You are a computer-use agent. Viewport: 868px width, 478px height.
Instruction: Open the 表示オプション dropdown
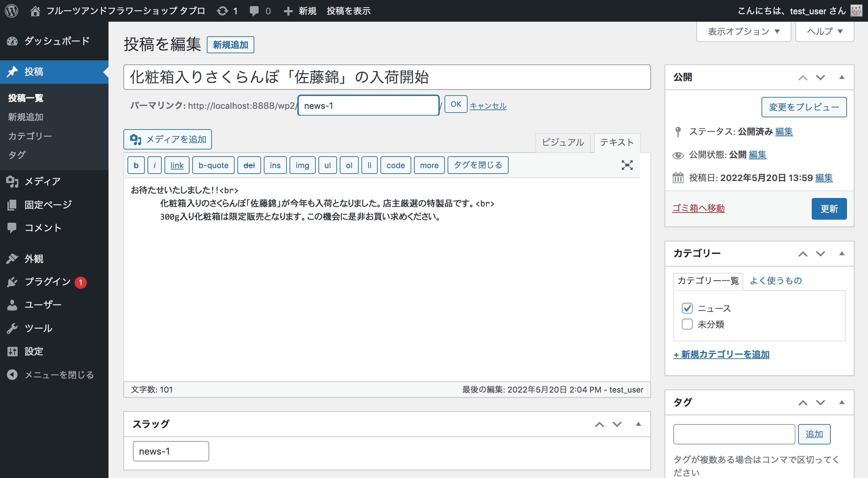[x=744, y=32]
